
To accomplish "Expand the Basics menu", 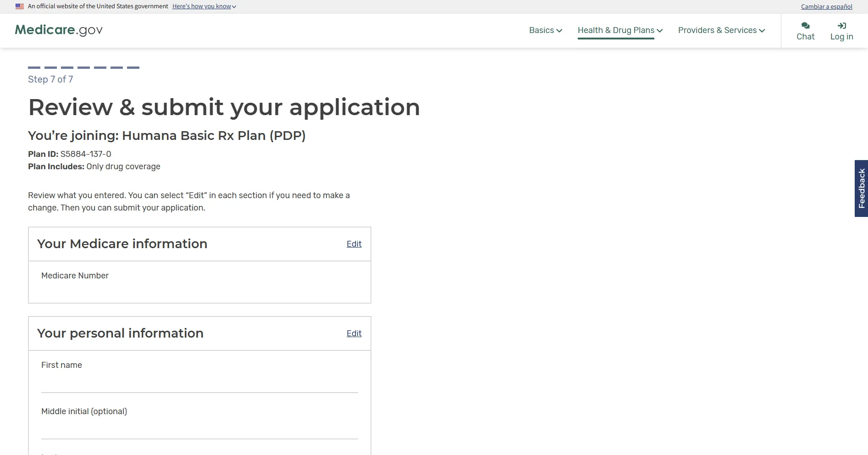I will click(546, 30).
